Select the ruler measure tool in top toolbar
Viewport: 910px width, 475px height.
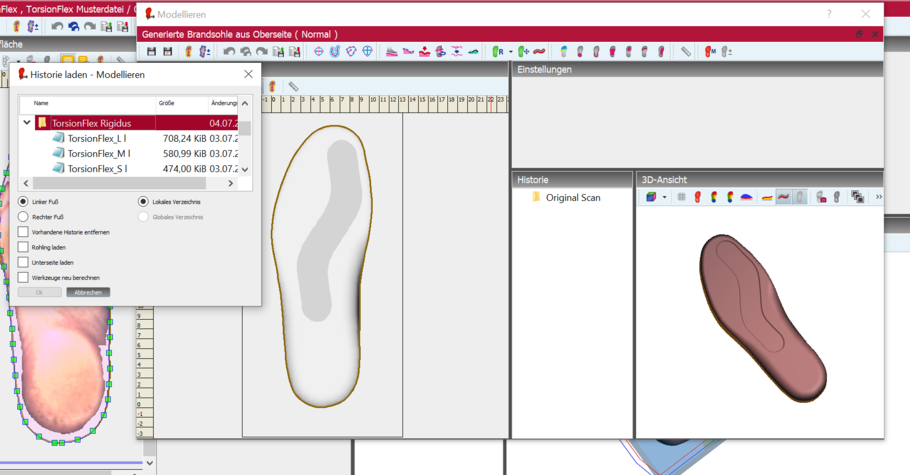click(x=686, y=51)
